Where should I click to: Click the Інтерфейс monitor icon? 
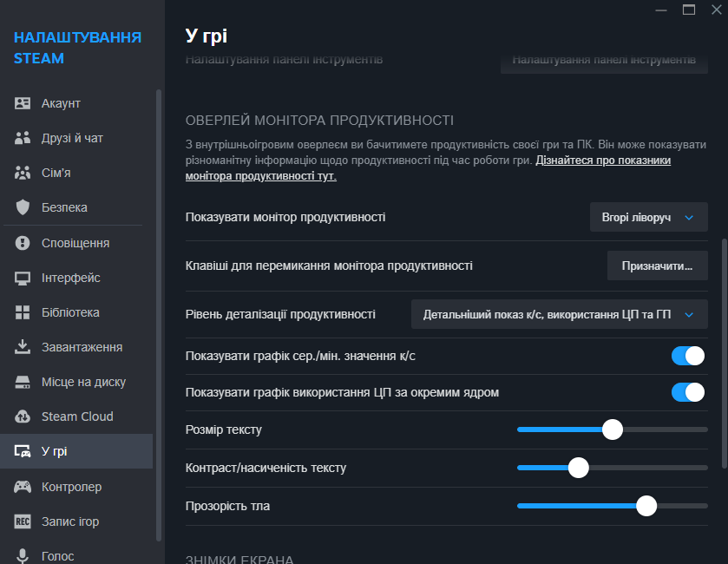(23, 278)
